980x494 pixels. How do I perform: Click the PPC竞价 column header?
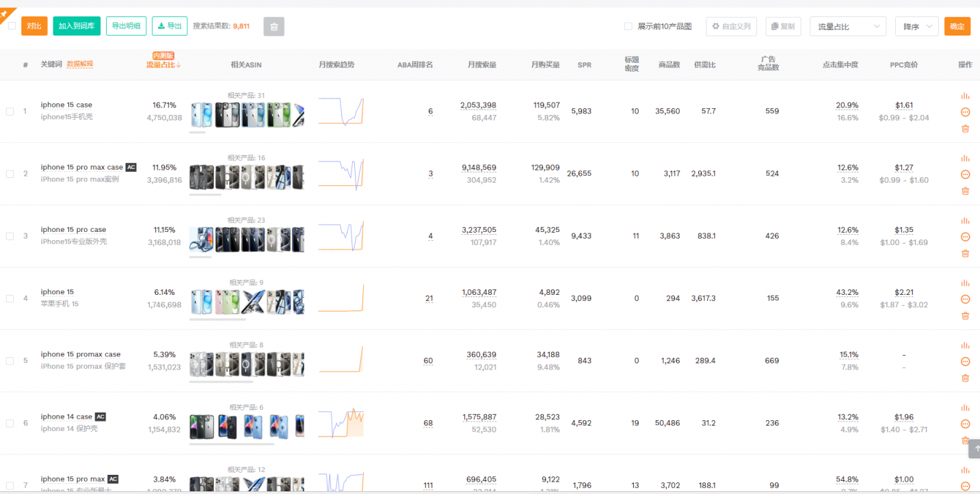click(904, 65)
